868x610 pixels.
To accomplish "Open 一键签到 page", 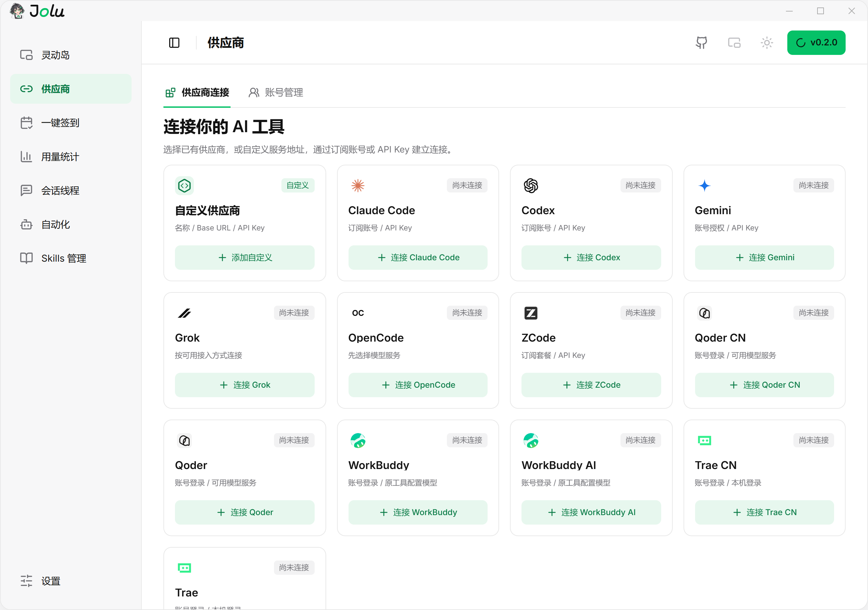I will pos(71,123).
